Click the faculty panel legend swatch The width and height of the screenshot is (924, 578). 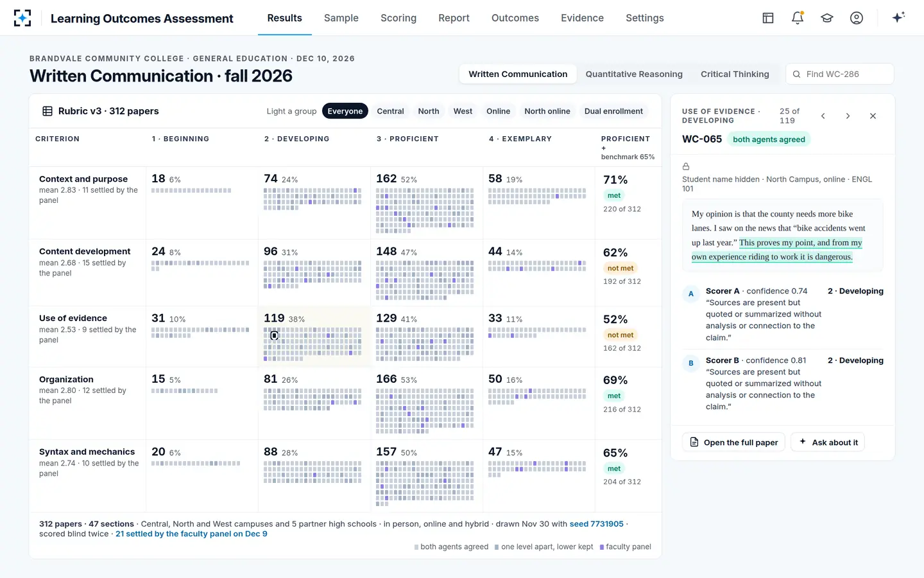(602, 547)
